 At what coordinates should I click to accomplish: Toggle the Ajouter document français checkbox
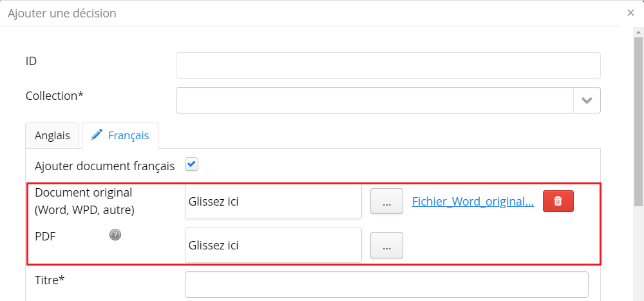pos(191,164)
